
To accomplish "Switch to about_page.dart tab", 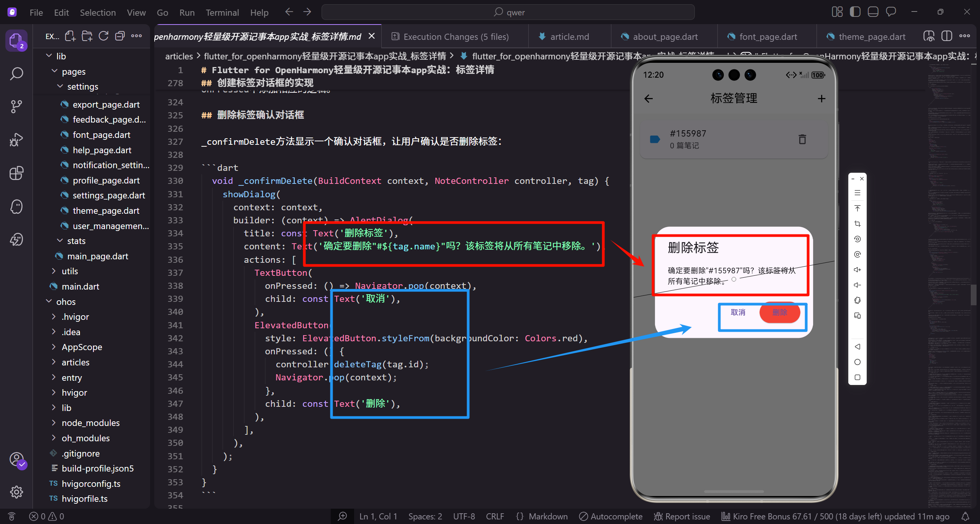I will 665,37.
